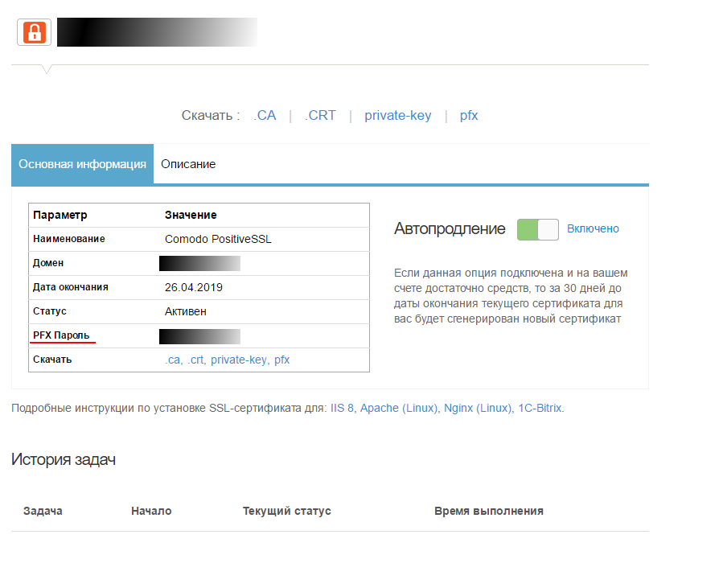
Task: Switch to the Основная информация tab
Action: [82, 164]
